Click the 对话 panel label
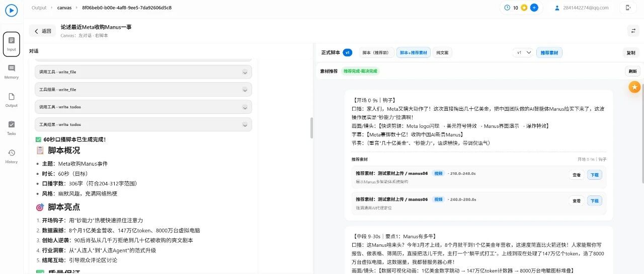Viewport: 644px width, 274px height. pos(34,51)
